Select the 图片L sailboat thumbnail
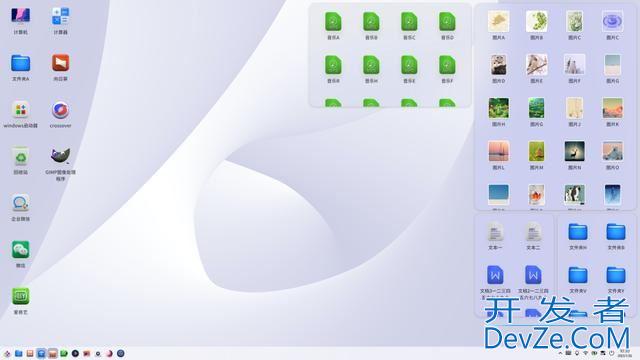Image resolution: width=640 pixels, height=360 pixels. (498, 152)
